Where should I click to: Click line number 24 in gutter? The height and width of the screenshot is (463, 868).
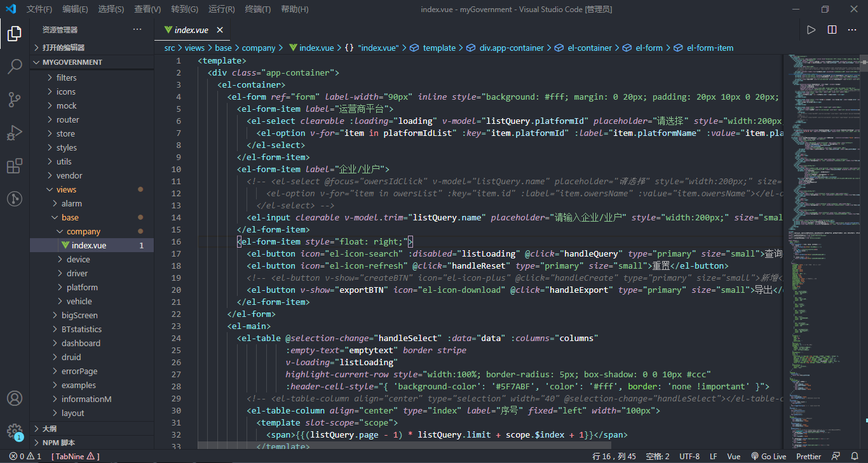177,338
